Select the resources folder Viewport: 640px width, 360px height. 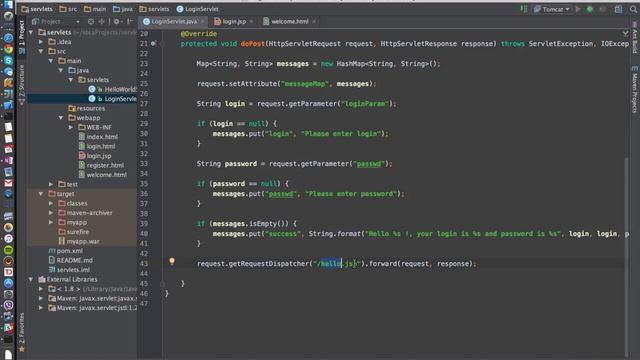coord(87,108)
